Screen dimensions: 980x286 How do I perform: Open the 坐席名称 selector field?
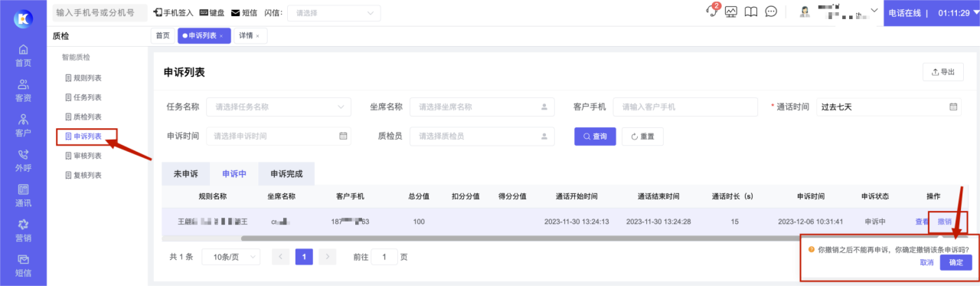coord(482,107)
